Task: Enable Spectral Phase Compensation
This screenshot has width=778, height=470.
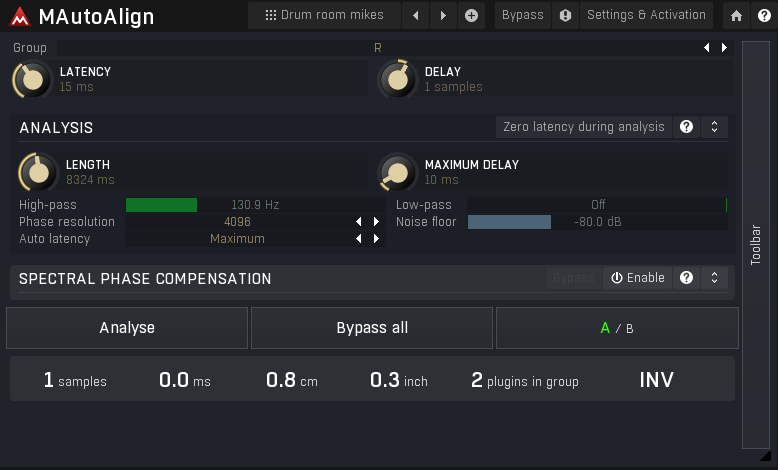Action: (x=638, y=278)
